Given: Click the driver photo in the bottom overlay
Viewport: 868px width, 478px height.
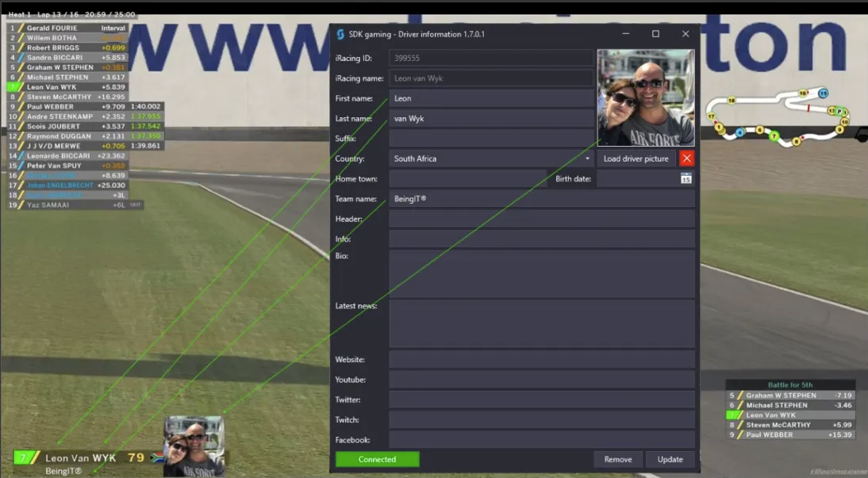Looking at the screenshot, I should tap(194, 446).
